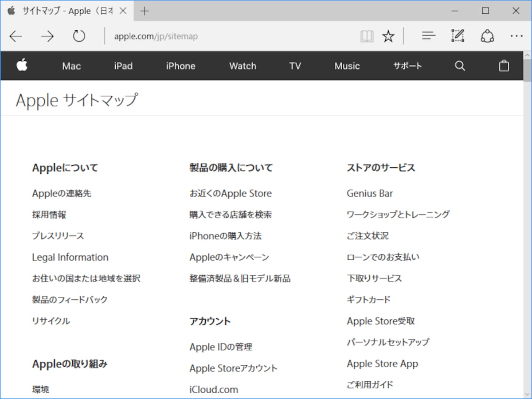
Task: Open TV in the Apple nav bar
Action: (295, 66)
